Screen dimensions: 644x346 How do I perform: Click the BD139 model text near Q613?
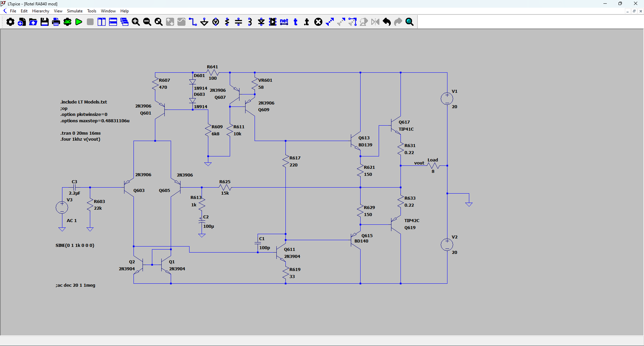coord(365,145)
